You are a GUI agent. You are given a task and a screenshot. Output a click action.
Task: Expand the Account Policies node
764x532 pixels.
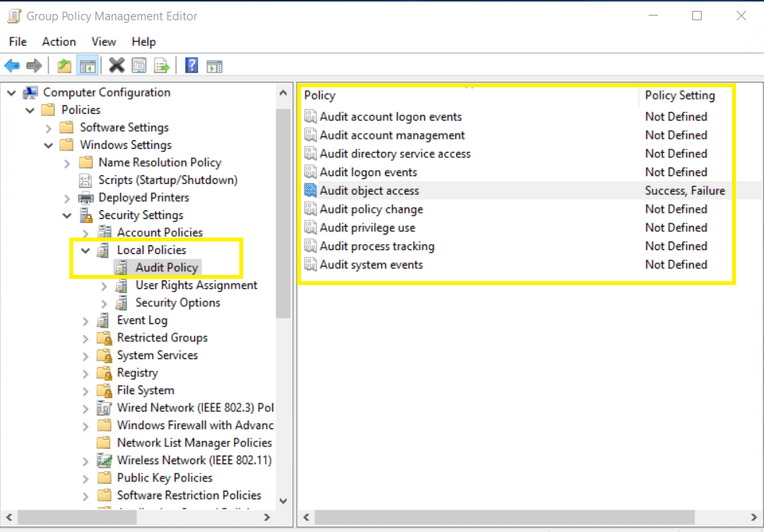pos(86,233)
